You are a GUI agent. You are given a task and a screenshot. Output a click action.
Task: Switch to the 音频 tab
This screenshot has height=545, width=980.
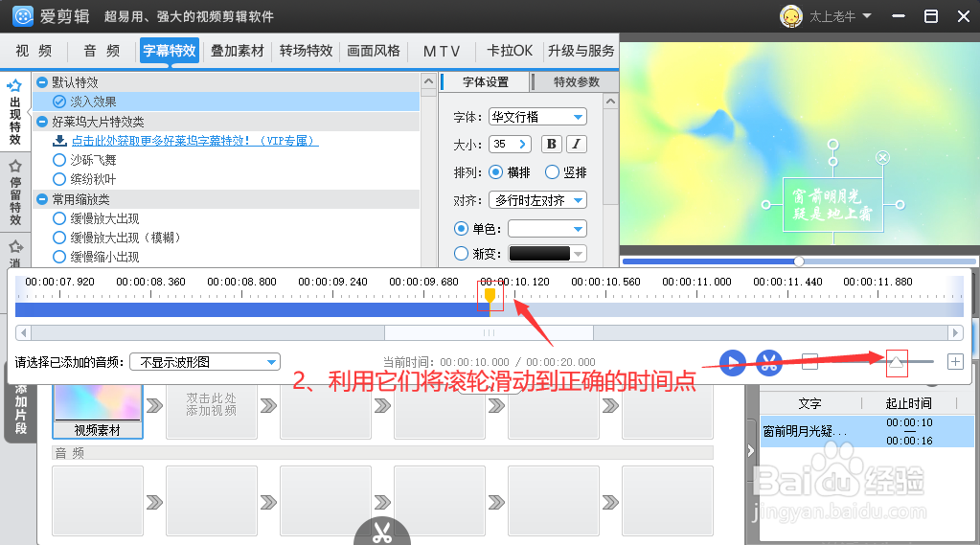click(x=102, y=51)
